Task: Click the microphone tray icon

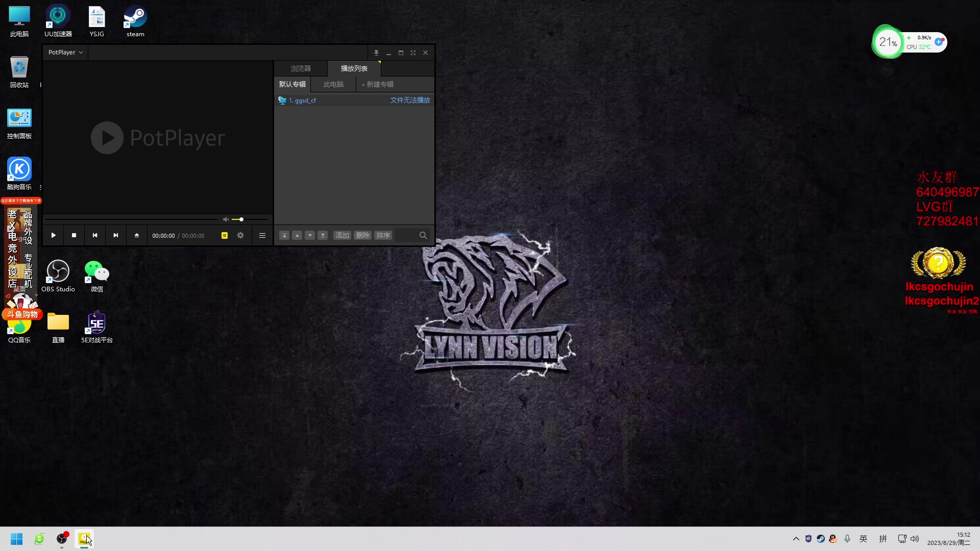Action: 847,539
